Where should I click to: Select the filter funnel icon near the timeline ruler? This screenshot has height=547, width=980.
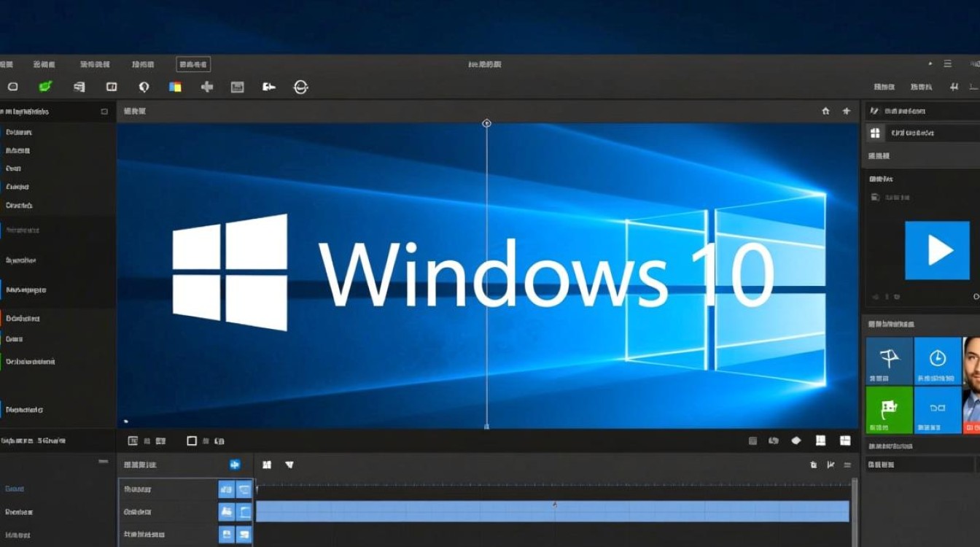(289, 464)
